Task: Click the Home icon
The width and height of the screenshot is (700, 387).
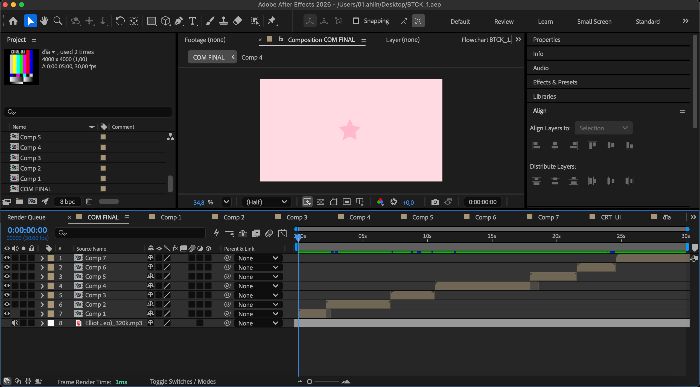Action: [x=13, y=21]
